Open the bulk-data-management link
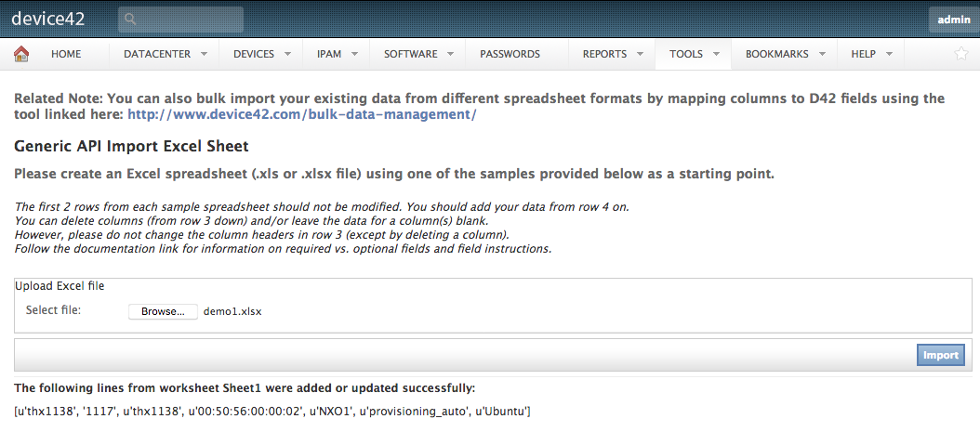 [302, 115]
